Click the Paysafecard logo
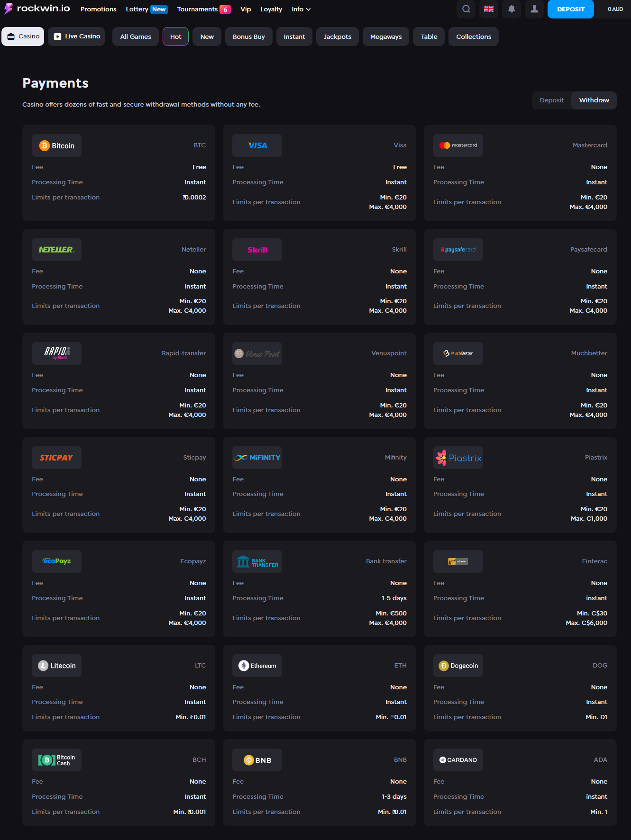 point(458,250)
